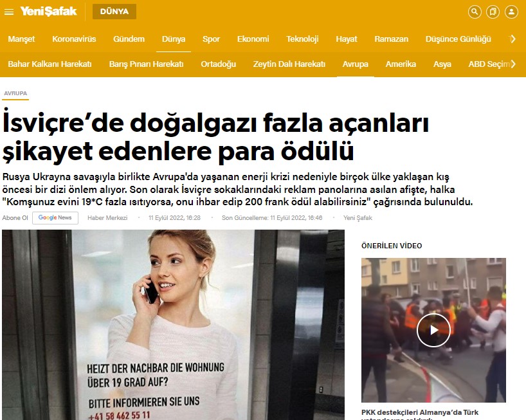This screenshot has width=526, height=420.
Task: Select the Ortadoğu subcategory
Action: tap(218, 64)
